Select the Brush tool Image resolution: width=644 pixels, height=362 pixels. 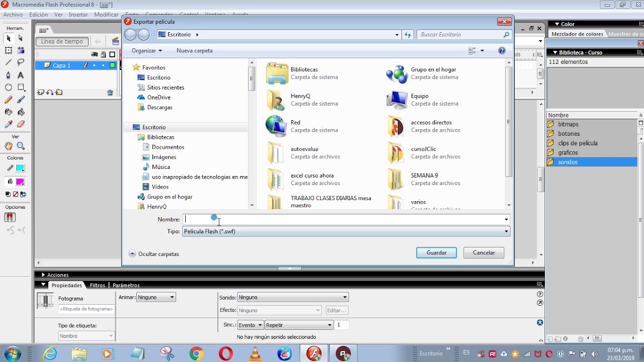21,100
